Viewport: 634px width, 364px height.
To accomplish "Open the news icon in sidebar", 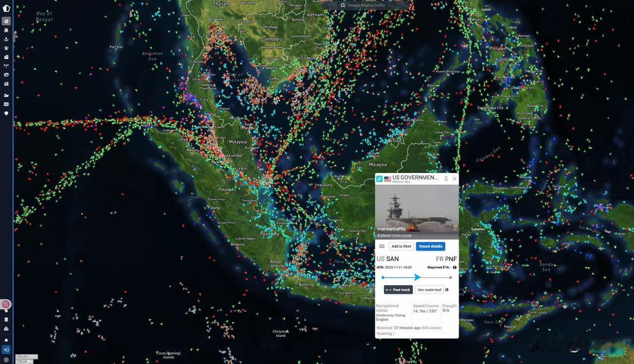I will [x=6, y=84].
